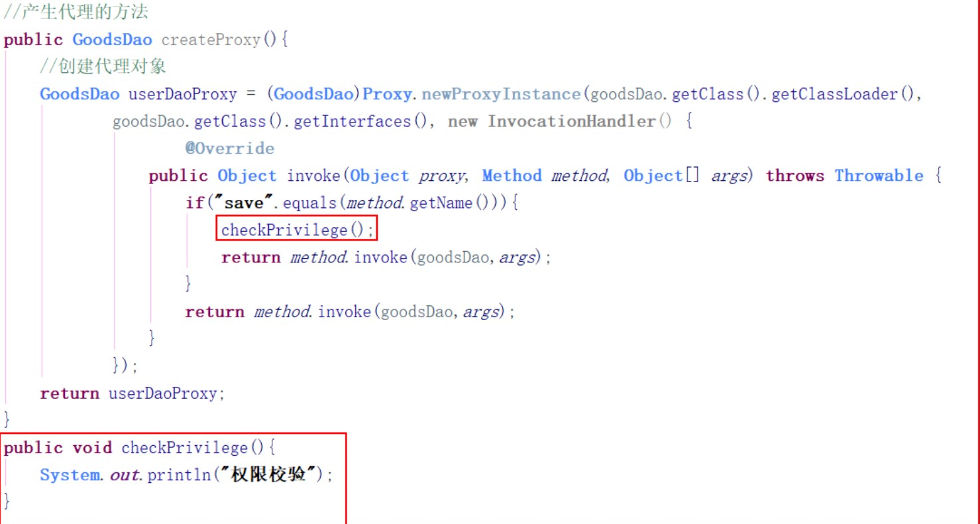Click the createProxy method name
Image resolution: width=980 pixels, height=524 pixels.
click(x=211, y=40)
